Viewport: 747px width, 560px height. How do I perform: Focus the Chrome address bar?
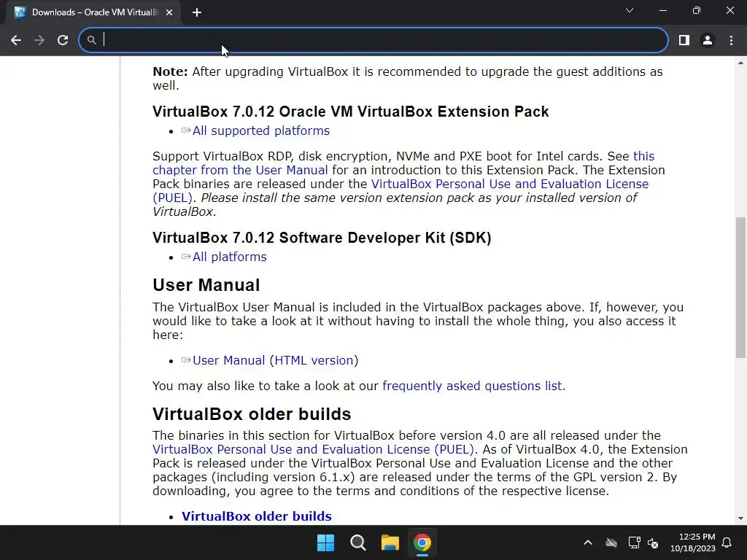click(373, 41)
